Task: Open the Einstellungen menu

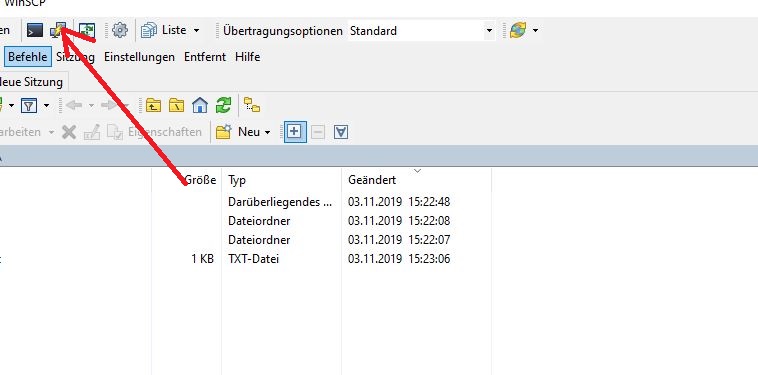Action: [x=139, y=57]
